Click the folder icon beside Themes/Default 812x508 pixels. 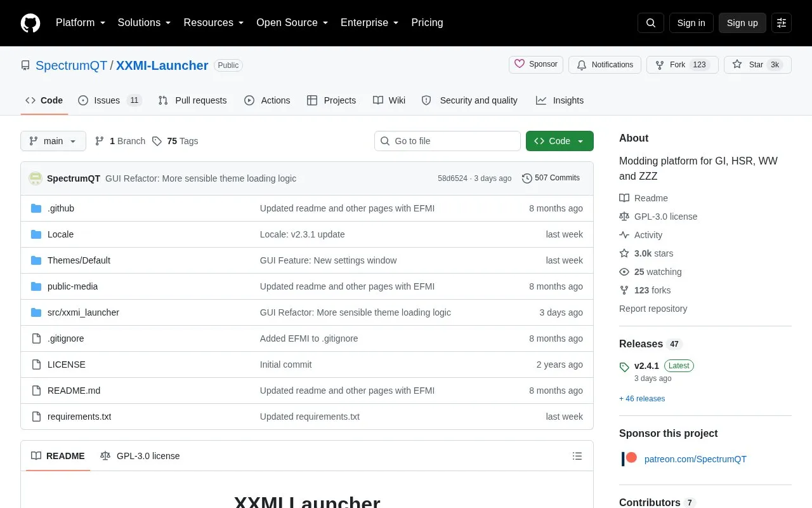(x=36, y=260)
